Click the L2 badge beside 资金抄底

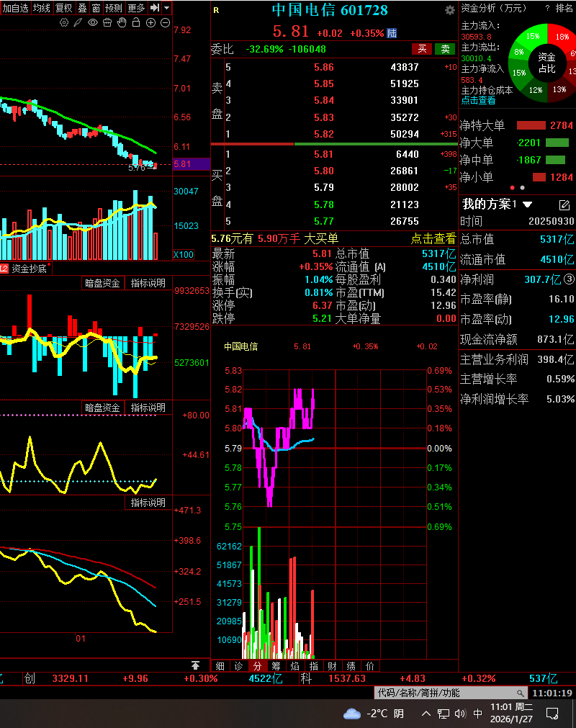point(4,269)
